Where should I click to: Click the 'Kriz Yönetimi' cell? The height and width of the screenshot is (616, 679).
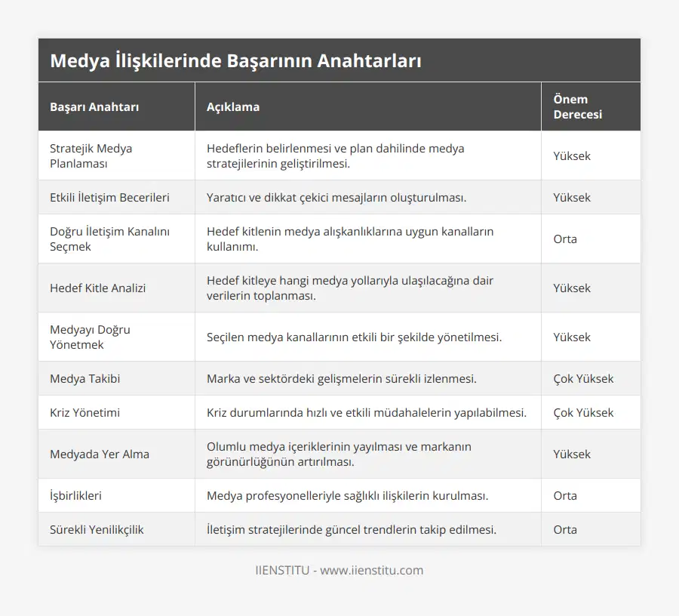[84, 412]
